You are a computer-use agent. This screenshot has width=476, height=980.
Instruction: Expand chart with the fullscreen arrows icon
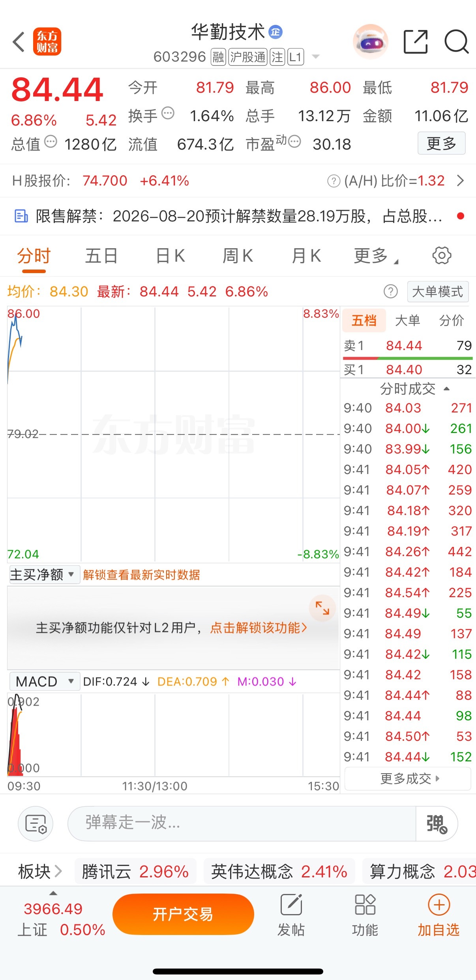pyautogui.click(x=322, y=608)
